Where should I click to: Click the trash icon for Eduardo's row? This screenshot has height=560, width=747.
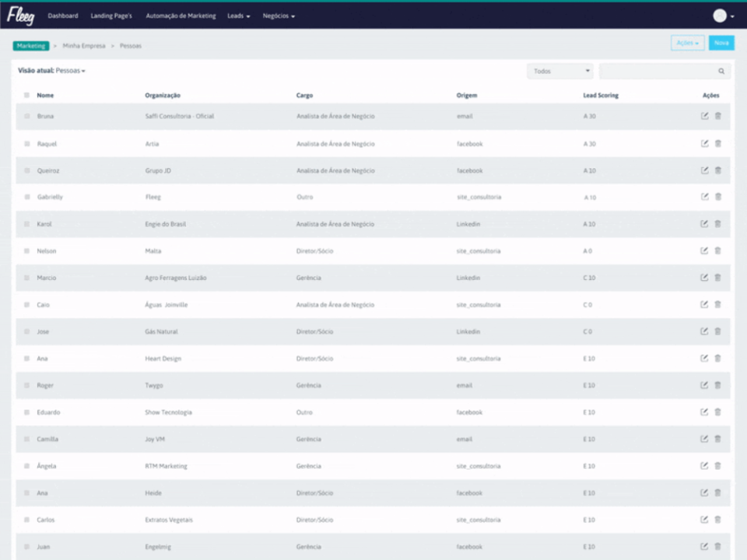717,411
